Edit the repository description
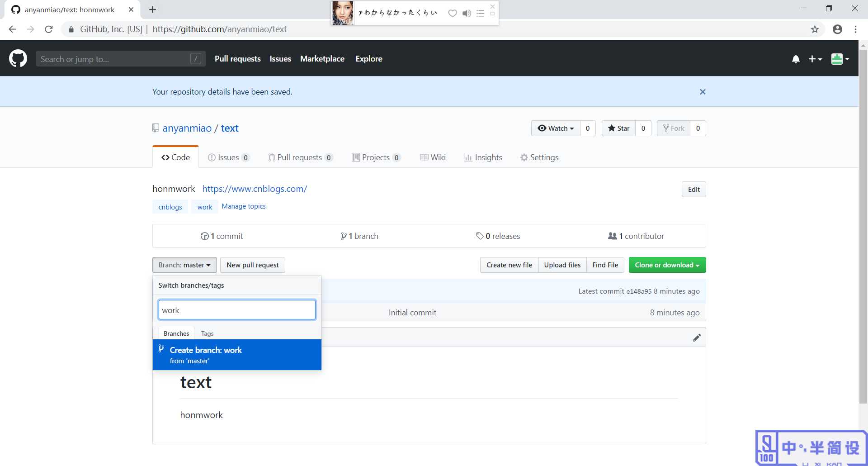This screenshot has width=868, height=466. (x=693, y=190)
